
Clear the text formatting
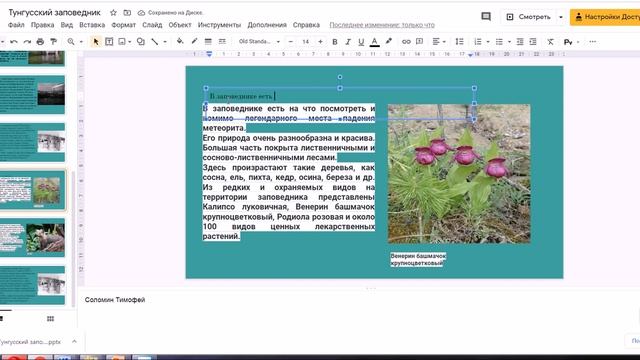pyautogui.click(x=551, y=42)
